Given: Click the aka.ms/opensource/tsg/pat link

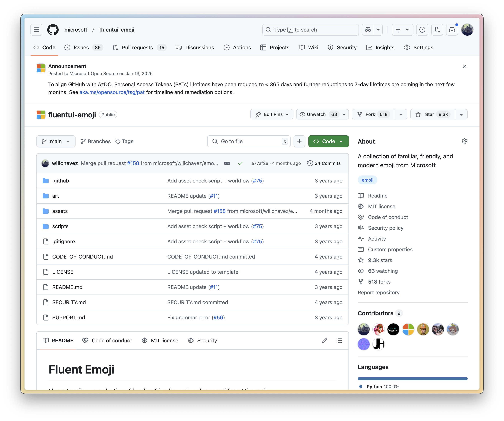Looking at the screenshot, I should point(112,92).
